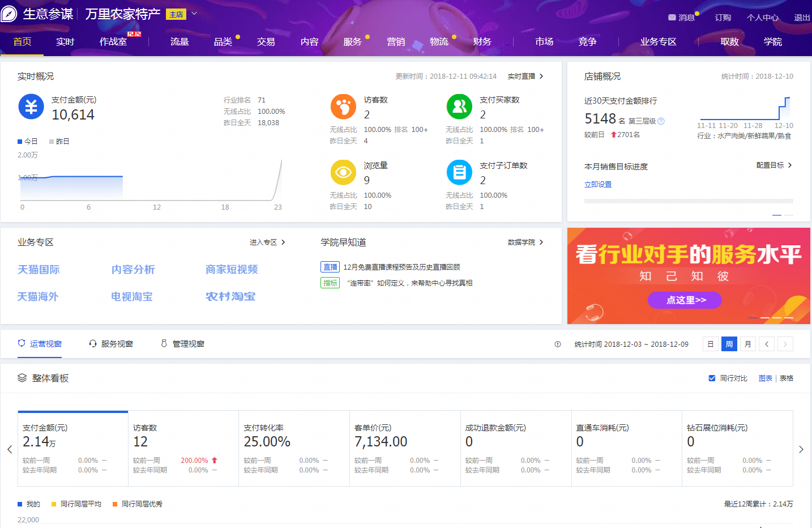The width and height of the screenshot is (812, 528).
Task: Open the 竞争 nav tab
Action: 587,41
